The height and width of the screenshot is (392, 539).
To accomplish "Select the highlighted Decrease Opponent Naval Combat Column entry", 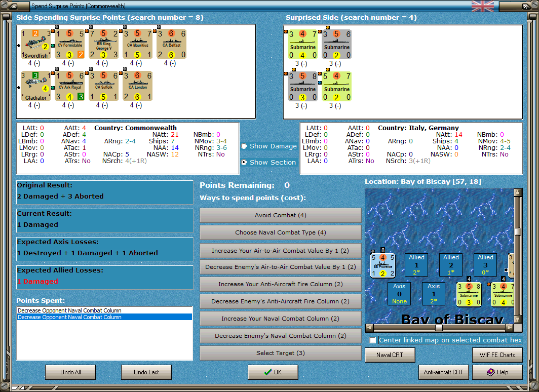I will coord(104,317).
